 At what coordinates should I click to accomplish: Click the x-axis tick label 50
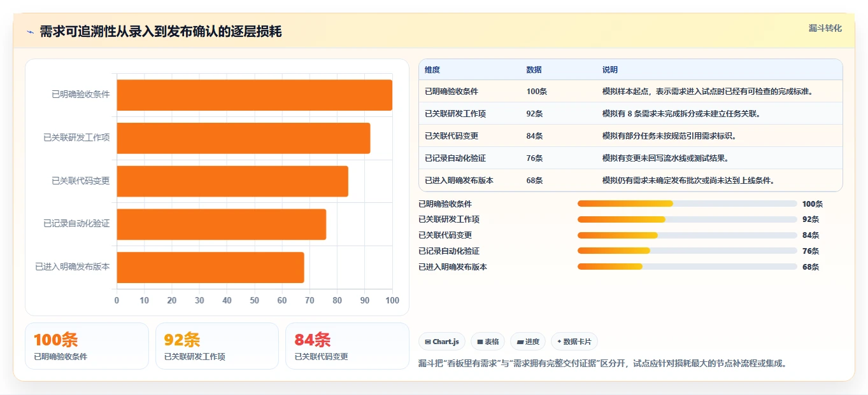click(x=255, y=300)
